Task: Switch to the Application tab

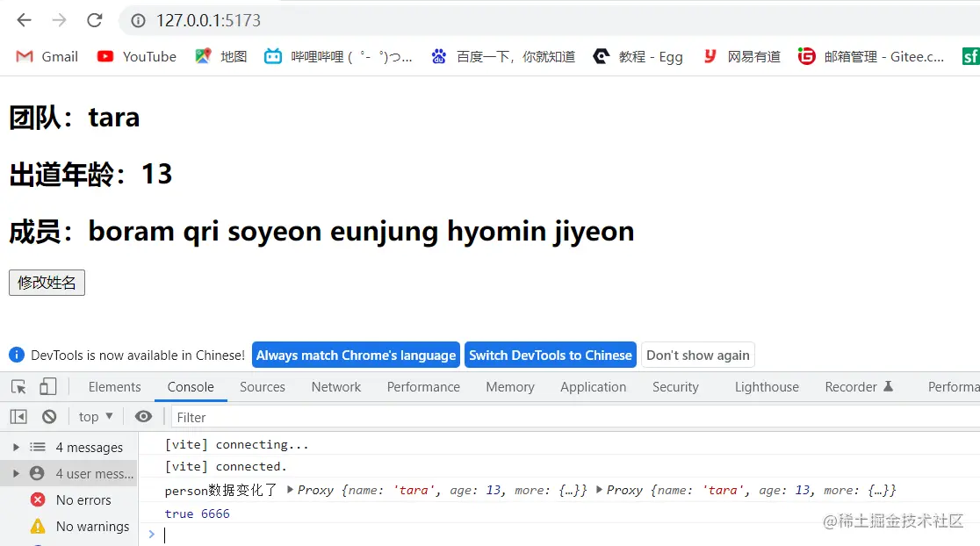Action: click(x=593, y=387)
